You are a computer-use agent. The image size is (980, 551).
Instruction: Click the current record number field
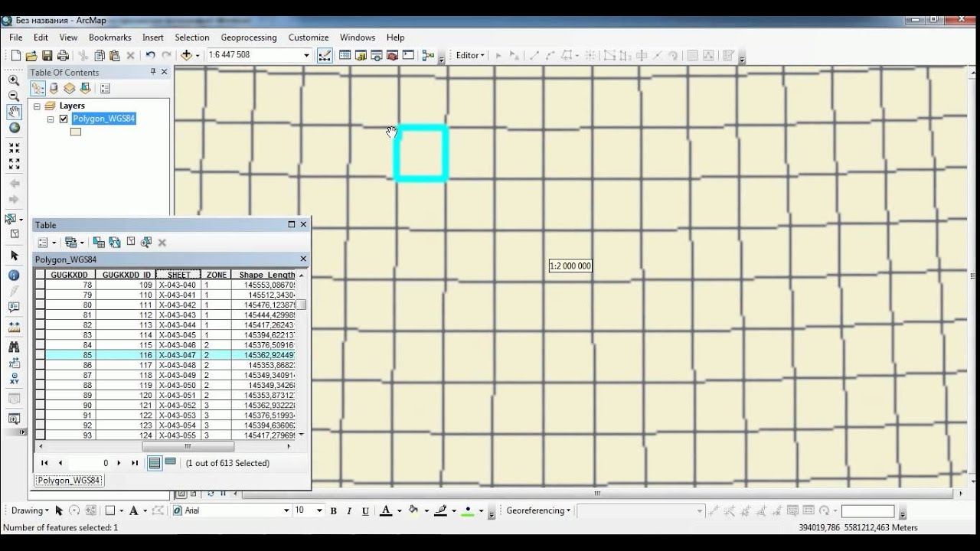click(90, 463)
